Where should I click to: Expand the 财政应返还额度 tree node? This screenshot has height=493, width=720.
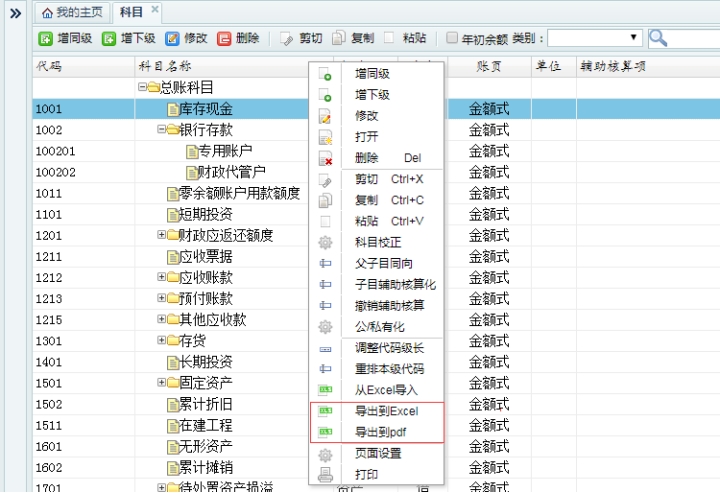[161, 235]
